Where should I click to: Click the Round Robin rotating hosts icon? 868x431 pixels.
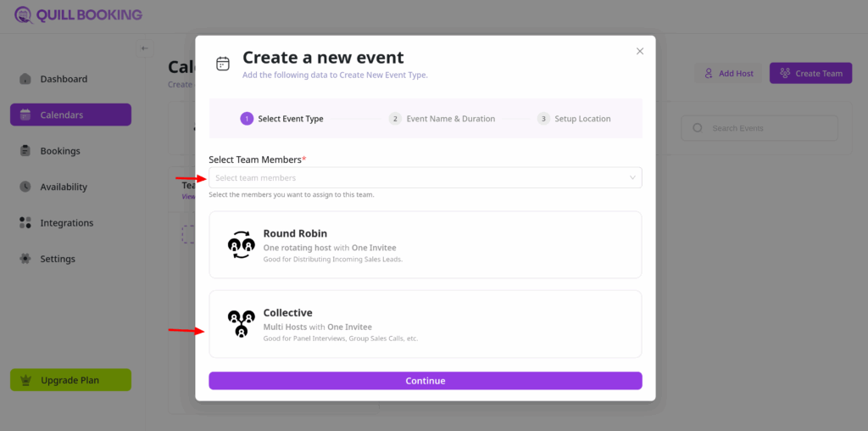pyautogui.click(x=242, y=244)
